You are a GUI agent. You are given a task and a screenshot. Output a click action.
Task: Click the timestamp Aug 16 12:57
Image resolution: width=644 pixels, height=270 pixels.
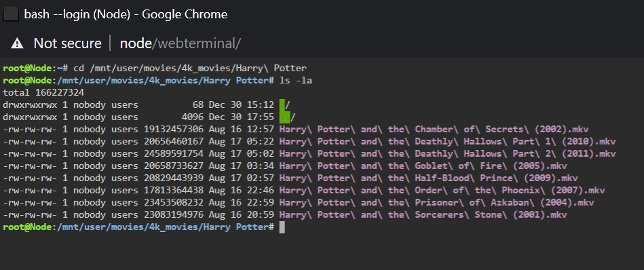241,130
